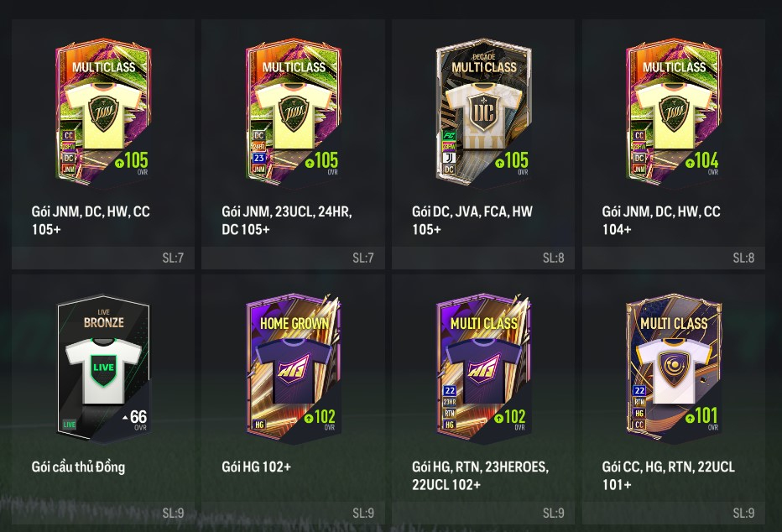Click the 101 OVR rating on the Multi Class pack
Screen dimensions: 782x532
702,417
